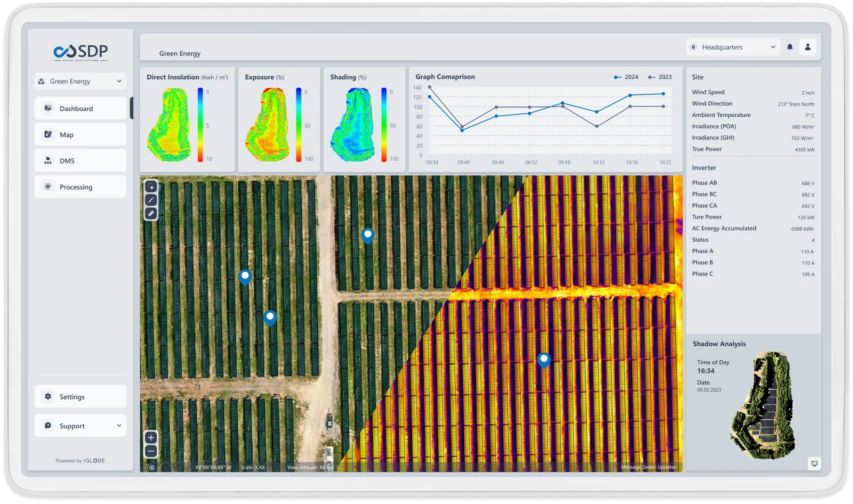Viewport: 853px width, 504px height.
Task: Open notifications via the bell icon
Action: point(790,47)
